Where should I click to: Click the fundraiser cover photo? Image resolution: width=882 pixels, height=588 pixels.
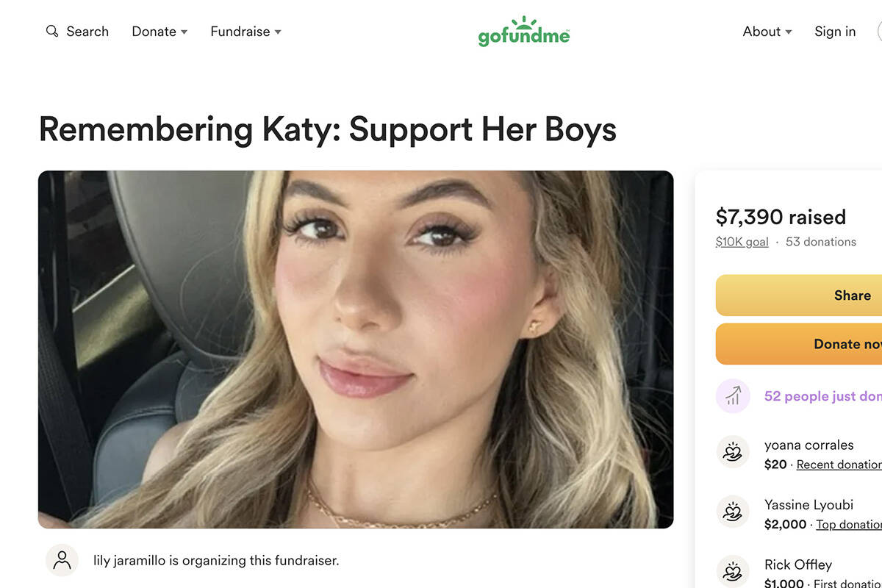[356, 349]
